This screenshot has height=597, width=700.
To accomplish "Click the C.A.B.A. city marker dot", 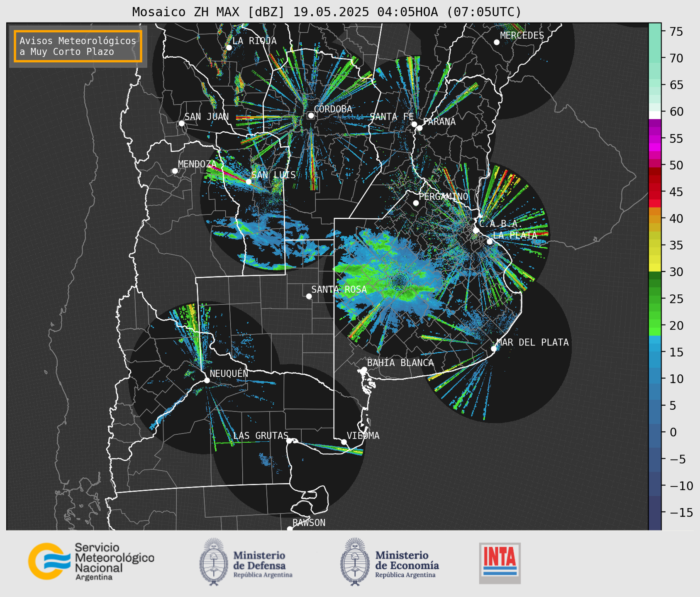I will pos(476,230).
